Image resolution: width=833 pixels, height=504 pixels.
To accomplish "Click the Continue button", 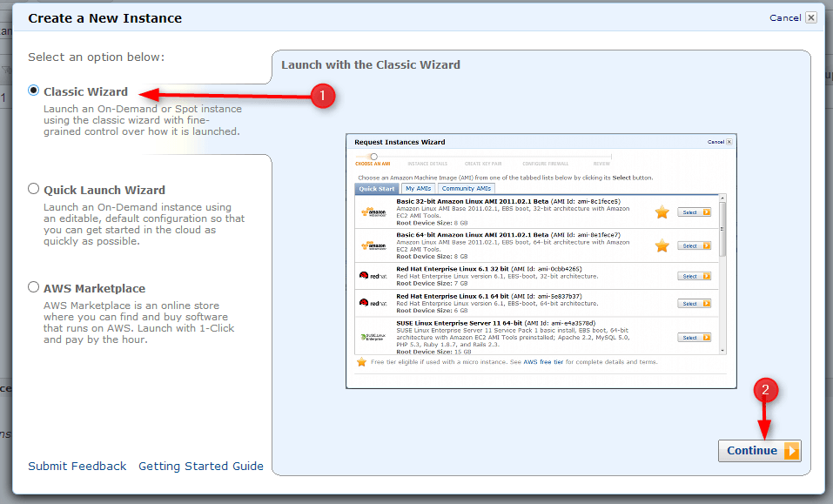I will (760, 450).
